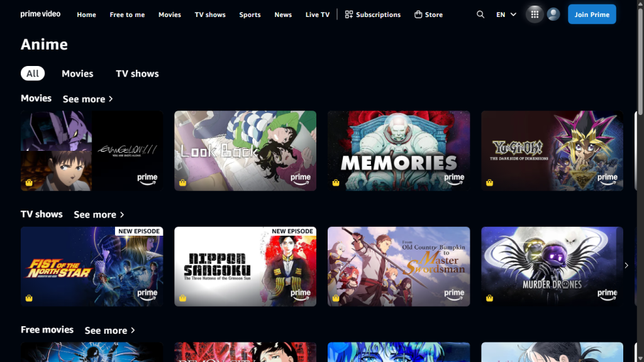This screenshot has height=362, width=644.
Task: Open Free to me menu item
Action: pos(127,14)
